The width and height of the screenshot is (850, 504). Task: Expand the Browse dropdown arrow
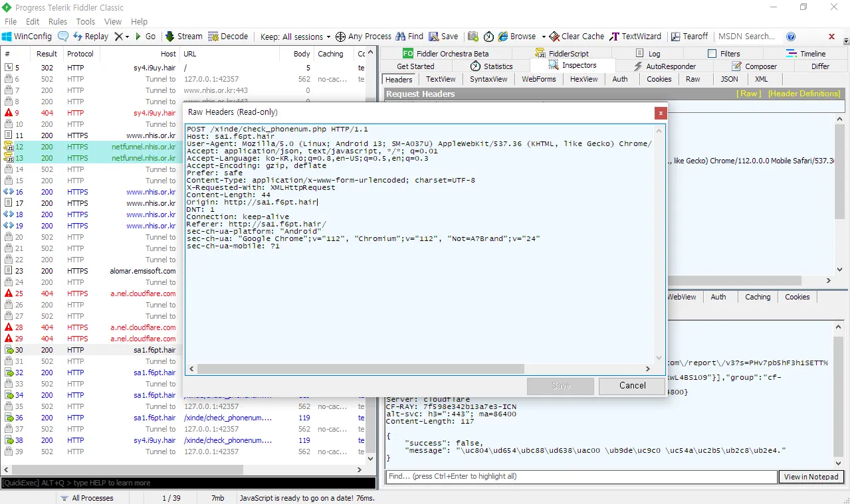[543, 37]
